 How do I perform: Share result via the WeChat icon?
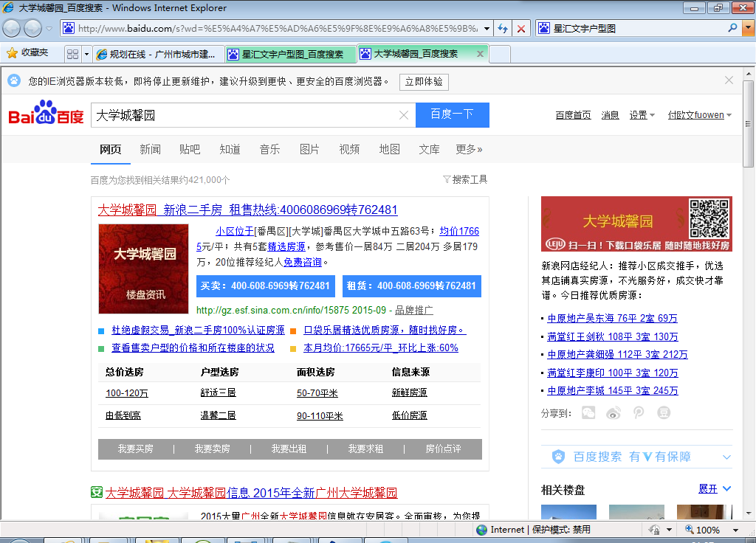tap(588, 413)
